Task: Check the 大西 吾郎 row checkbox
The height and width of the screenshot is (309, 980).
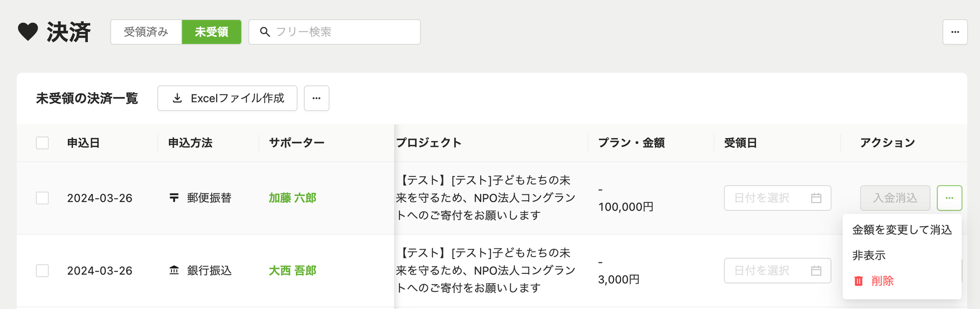Action: 43,270
